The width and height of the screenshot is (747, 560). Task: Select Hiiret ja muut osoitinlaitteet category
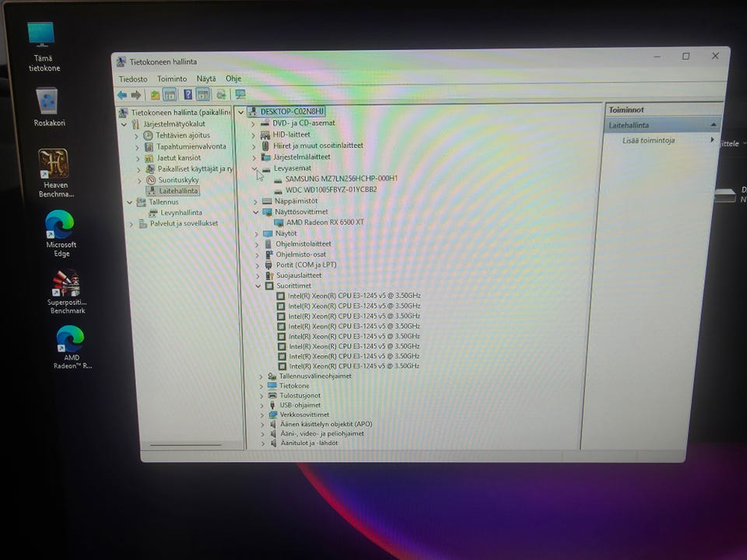tap(317, 145)
